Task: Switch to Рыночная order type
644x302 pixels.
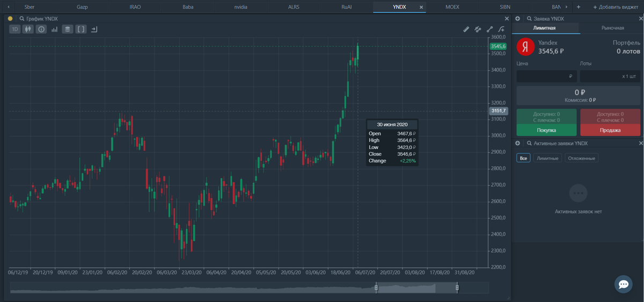Action: [x=612, y=28]
